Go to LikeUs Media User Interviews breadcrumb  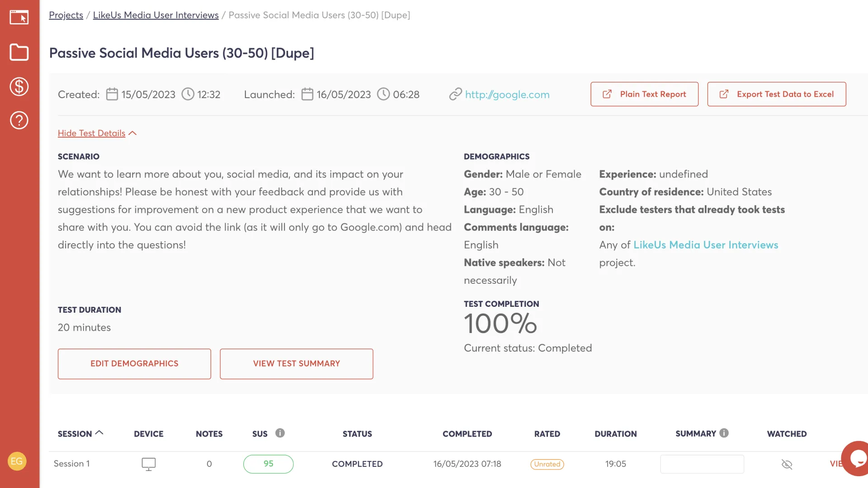[x=156, y=15]
